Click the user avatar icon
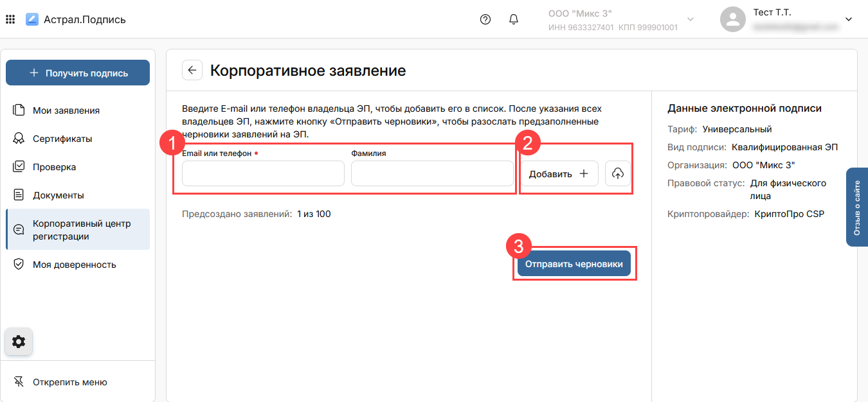Viewport: 868px width, 402px height. pos(732,19)
